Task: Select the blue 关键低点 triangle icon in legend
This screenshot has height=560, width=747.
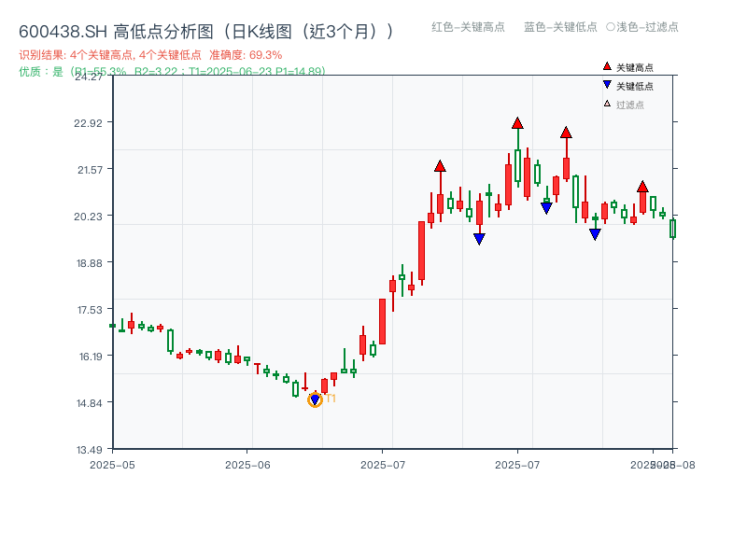Action: pos(607,83)
